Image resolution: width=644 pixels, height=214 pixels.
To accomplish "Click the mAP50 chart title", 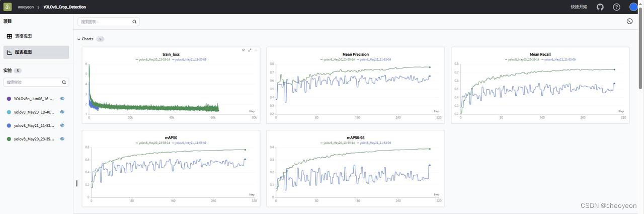I will pos(171,137).
